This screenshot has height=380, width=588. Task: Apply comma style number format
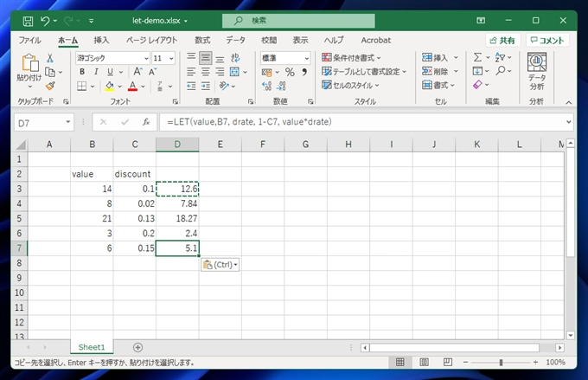(x=304, y=72)
